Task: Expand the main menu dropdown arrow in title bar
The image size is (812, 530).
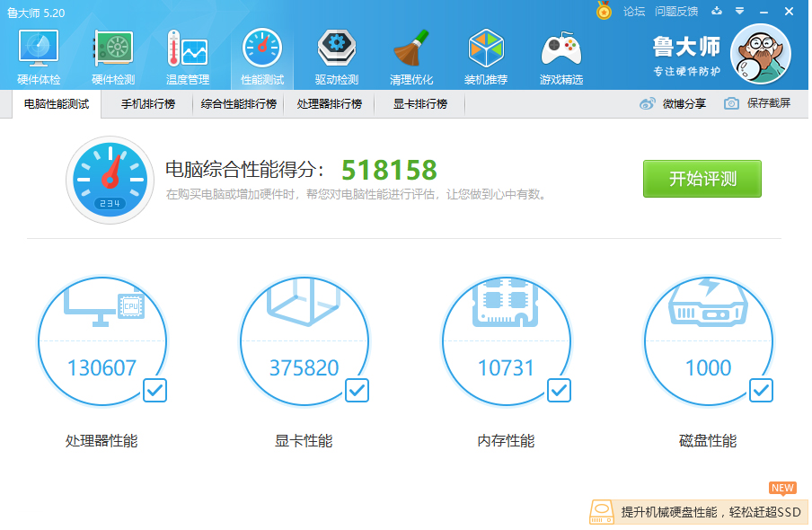Action: [x=739, y=12]
